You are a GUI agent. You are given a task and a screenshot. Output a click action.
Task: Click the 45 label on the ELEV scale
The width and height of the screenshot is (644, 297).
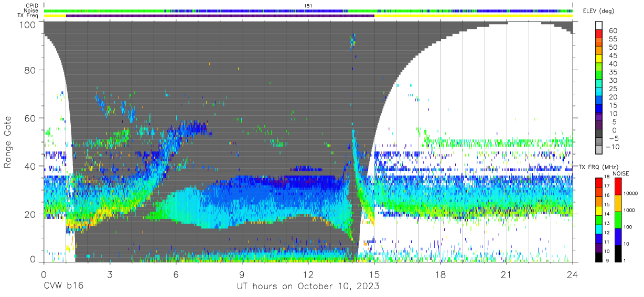click(613, 56)
